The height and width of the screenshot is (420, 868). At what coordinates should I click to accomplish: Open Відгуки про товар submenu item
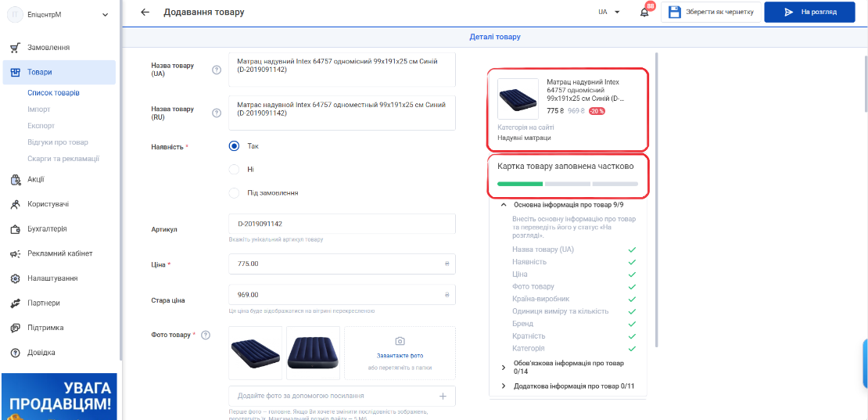pyautogui.click(x=58, y=142)
